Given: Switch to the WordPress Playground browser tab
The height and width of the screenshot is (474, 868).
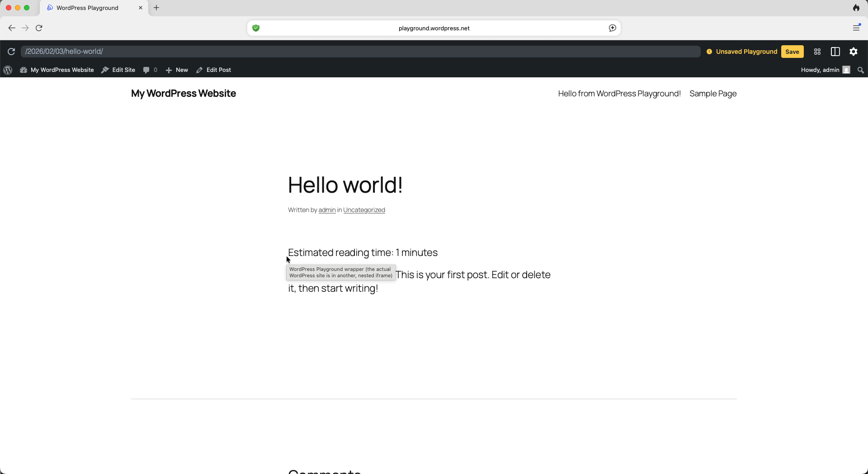Looking at the screenshot, I should (x=87, y=8).
